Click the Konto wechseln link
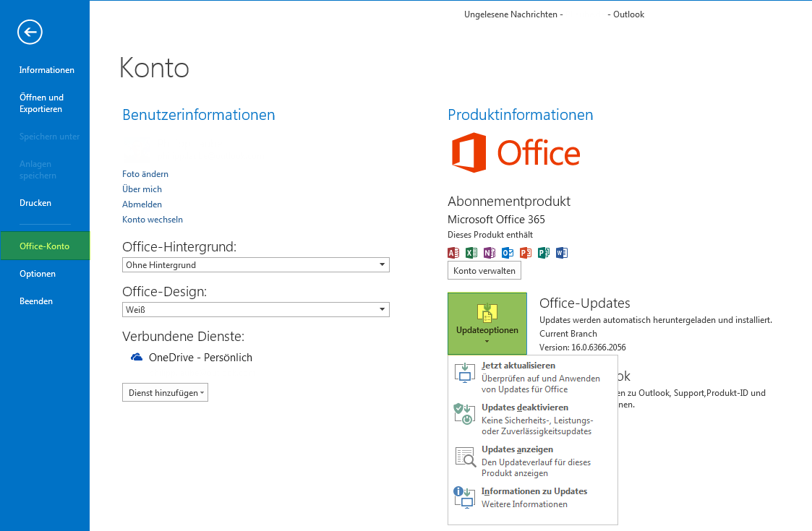This screenshot has height=531, width=812. point(153,220)
